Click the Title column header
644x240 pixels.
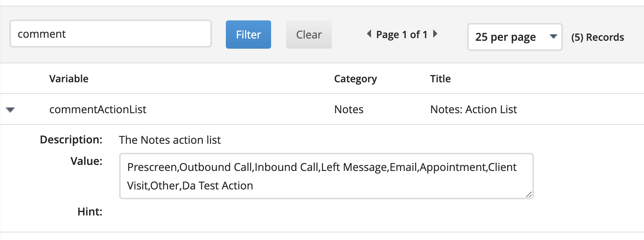click(x=440, y=78)
